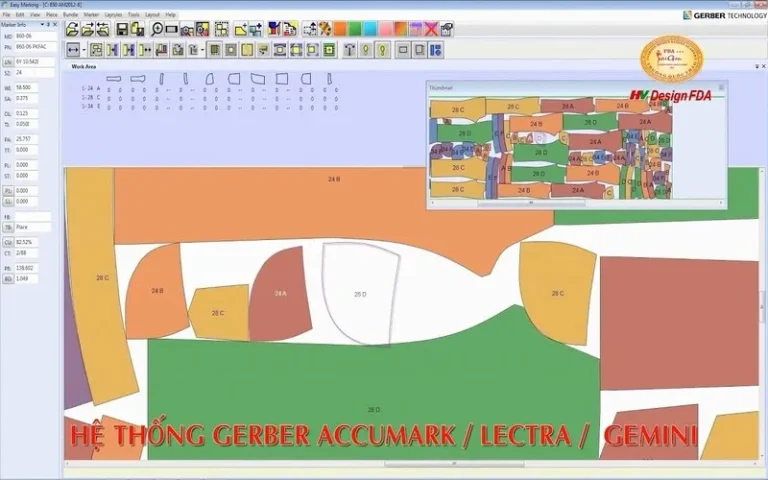Screen dimensions: 768x480
Task: Toggle the gray nested-square icon
Action: tap(231, 50)
